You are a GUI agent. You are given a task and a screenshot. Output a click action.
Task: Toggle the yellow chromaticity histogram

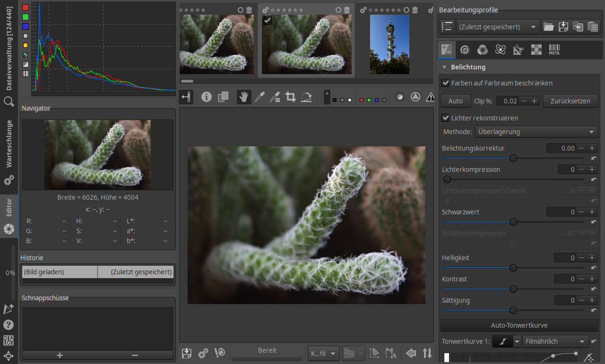click(26, 45)
